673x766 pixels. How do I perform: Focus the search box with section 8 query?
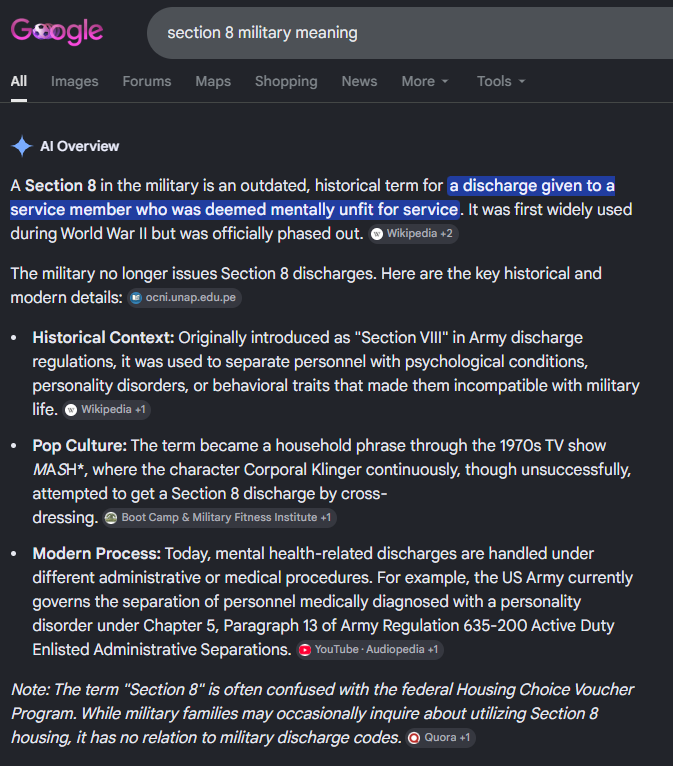pyautogui.click(x=410, y=33)
